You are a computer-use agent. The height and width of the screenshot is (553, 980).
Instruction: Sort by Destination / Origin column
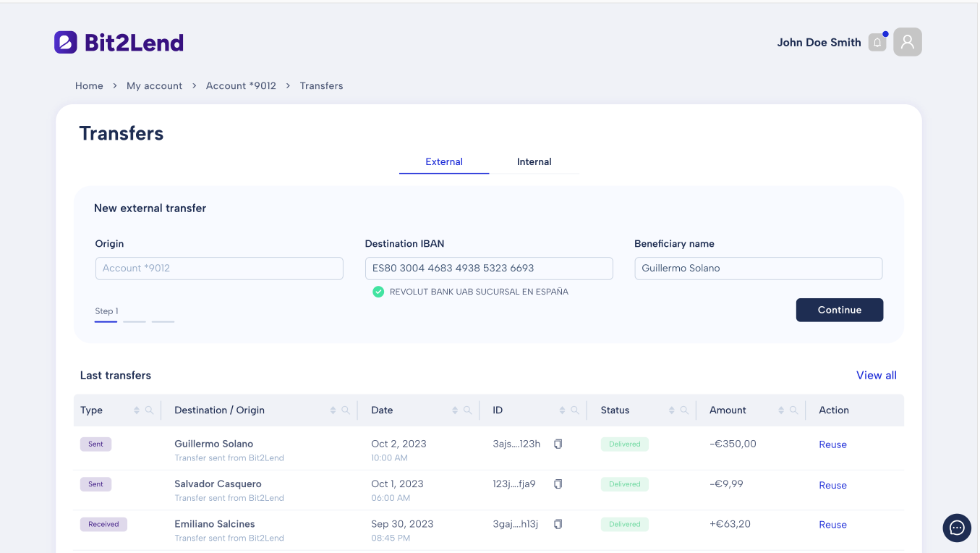[x=333, y=410]
